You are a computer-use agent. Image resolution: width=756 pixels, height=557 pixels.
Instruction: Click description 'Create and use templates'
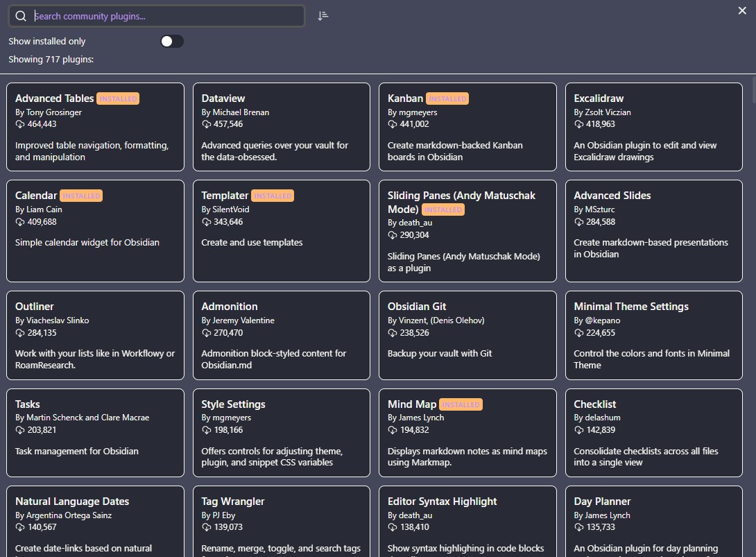tap(252, 243)
